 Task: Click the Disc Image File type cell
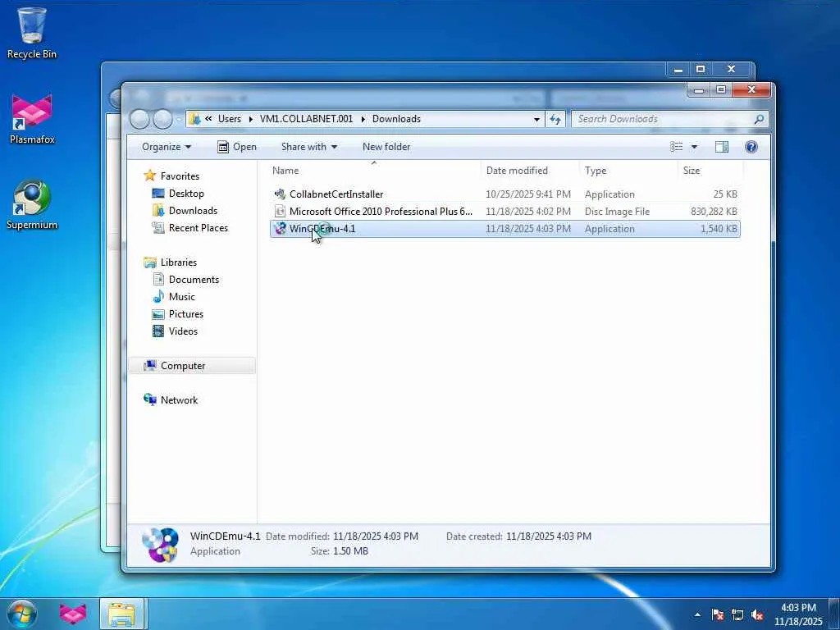coord(617,211)
